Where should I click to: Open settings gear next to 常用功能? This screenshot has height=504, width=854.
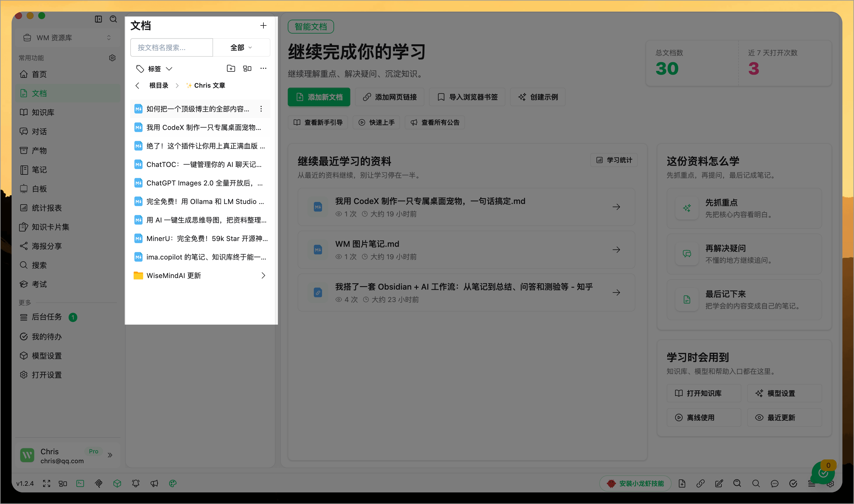112,58
